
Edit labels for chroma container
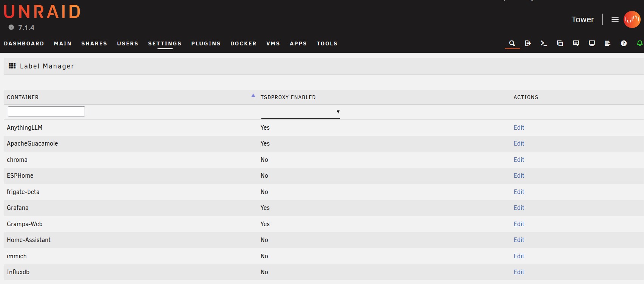coord(519,160)
